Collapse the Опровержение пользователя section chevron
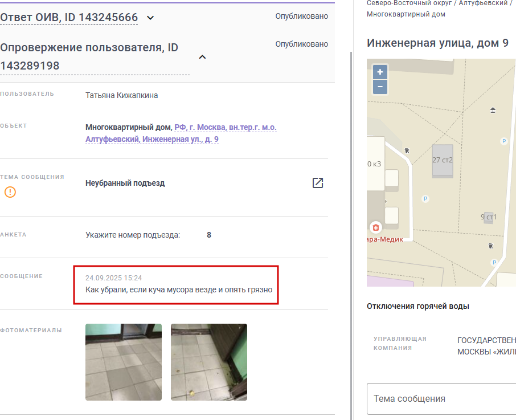The height and width of the screenshot is (420, 516). tap(202, 57)
